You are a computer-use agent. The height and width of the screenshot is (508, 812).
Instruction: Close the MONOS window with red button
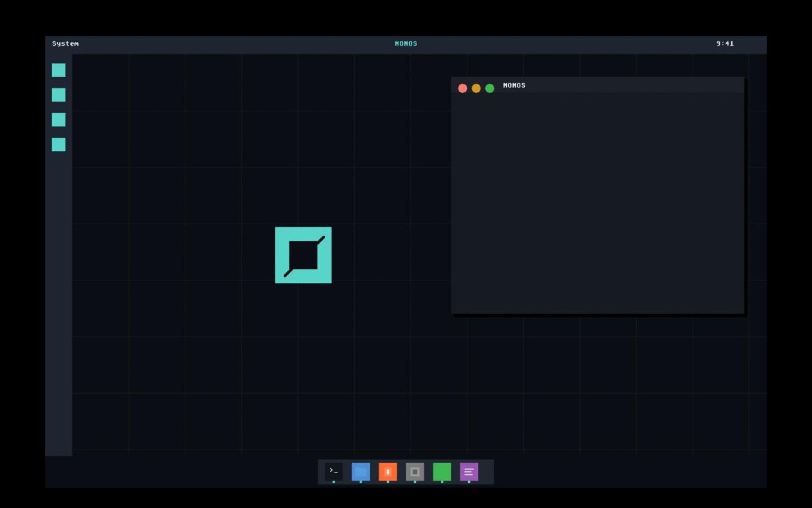[462, 88]
